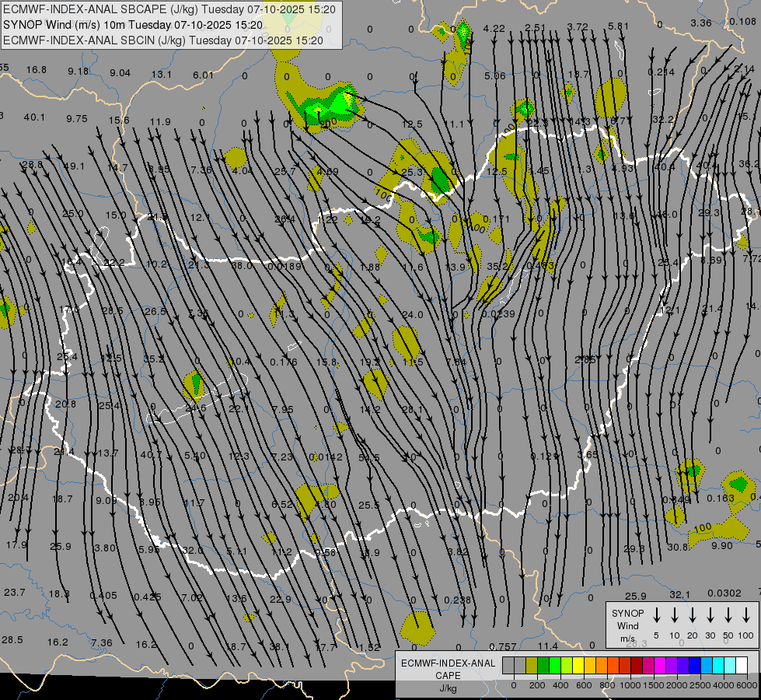Pick the white swatch at CAPE scale end
This screenshot has width=761, height=700.
point(742,666)
